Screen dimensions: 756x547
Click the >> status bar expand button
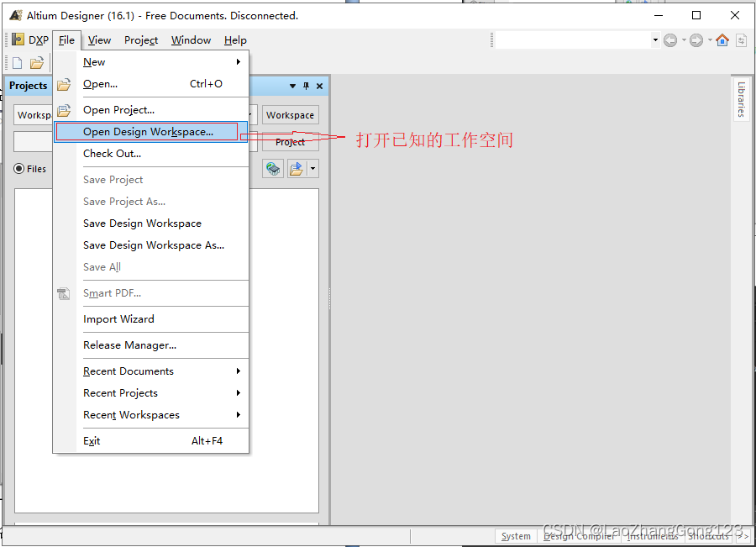click(x=743, y=536)
